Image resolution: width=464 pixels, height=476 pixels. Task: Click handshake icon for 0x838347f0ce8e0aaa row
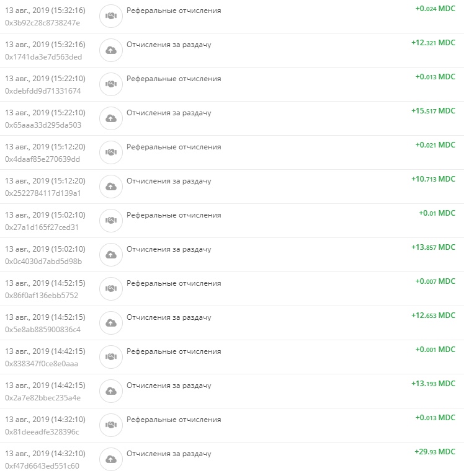click(x=111, y=357)
